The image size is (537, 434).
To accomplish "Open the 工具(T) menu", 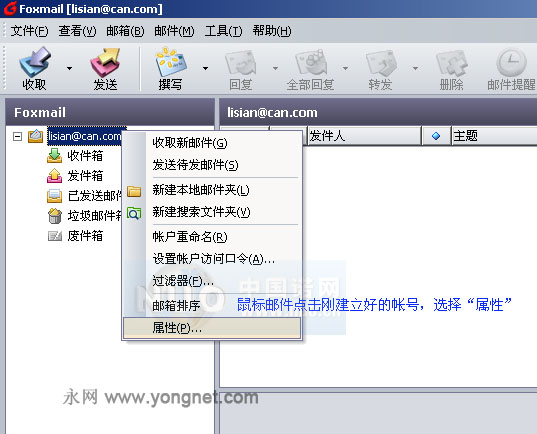I will click(223, 31).
